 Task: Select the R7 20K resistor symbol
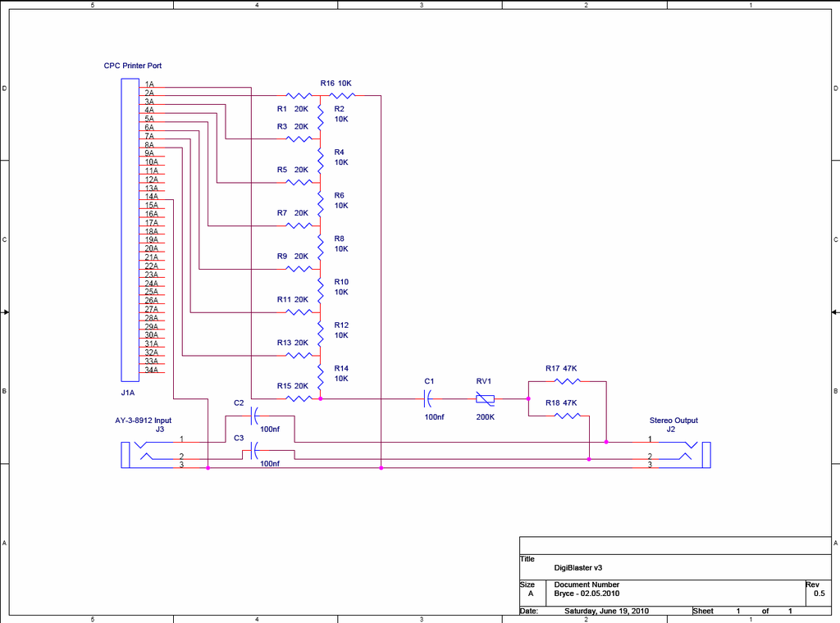point(299,226)
